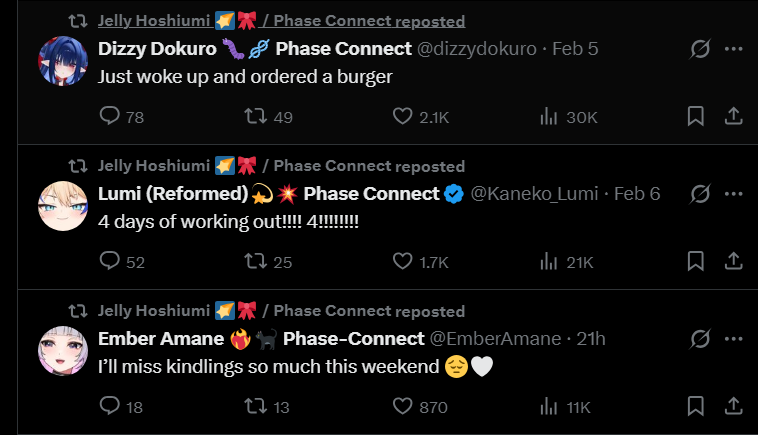The image size is (758, 435).
Task: Share Dizzy Dokuro's burger post
Action: click(733, 117)
